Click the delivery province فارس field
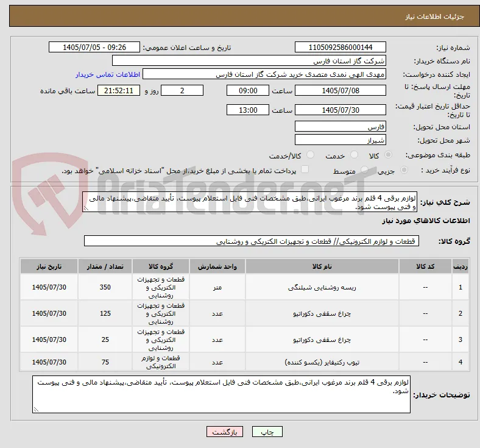Viewport: 480px width, 448px height. click(x=341, y=126)
